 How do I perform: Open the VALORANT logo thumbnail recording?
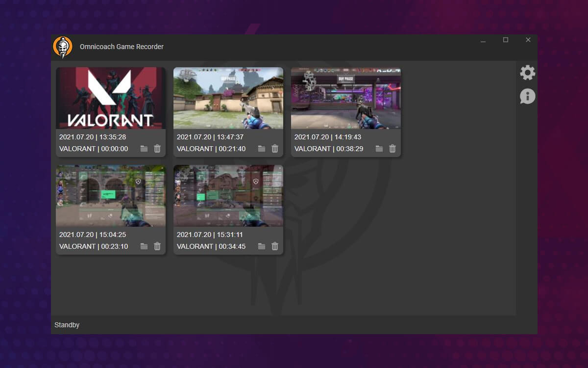pyautogui.click(x=111, y=98)
